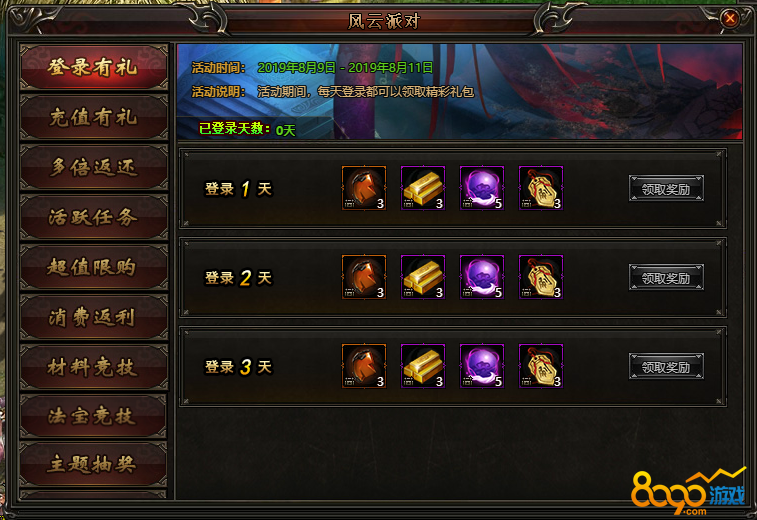Viewport: 757px width, 520px height.
Task: Claim reward 领取奖励 for 登录2天
Action: 666,278
